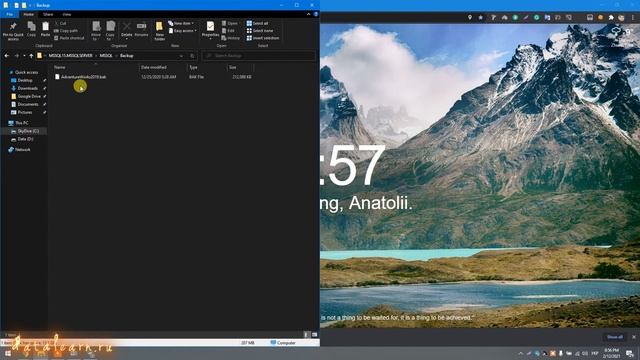Open the Properties ribbon button
Image resolution: width=640 pixels, height=360 pixels.
click(211, 30)
